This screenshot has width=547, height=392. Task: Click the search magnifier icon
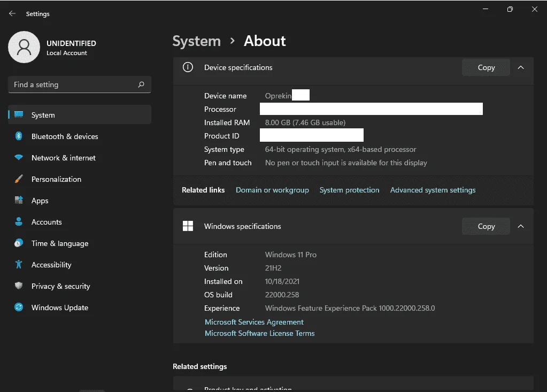(141, 84)
